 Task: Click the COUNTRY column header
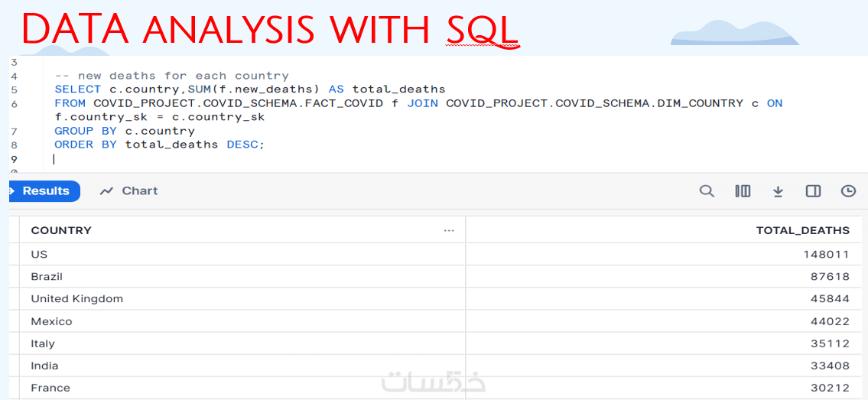pyautogui.click(x=61, y=230)
